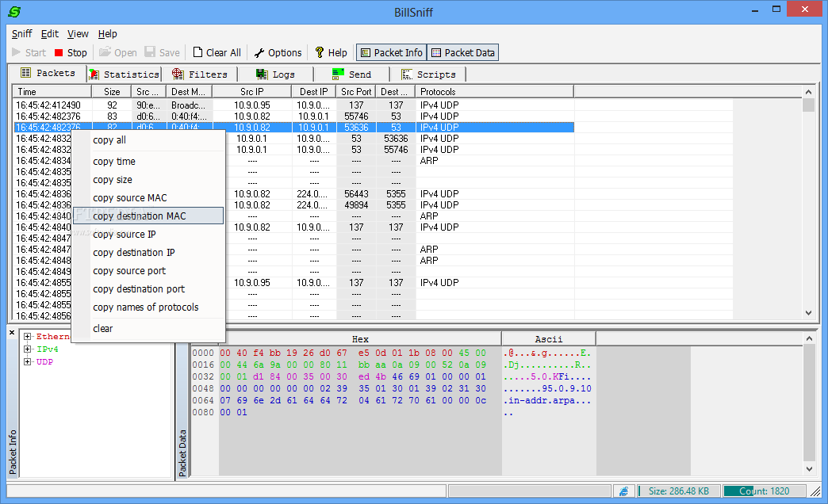Click source port cell 56443

point(356,193)
